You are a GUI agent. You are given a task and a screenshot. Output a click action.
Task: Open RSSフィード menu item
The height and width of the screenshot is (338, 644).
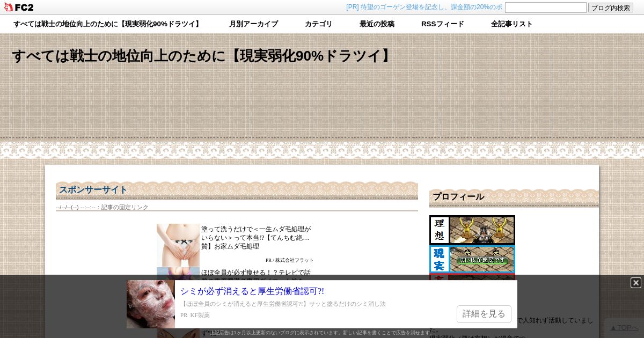tap(443, 24)
